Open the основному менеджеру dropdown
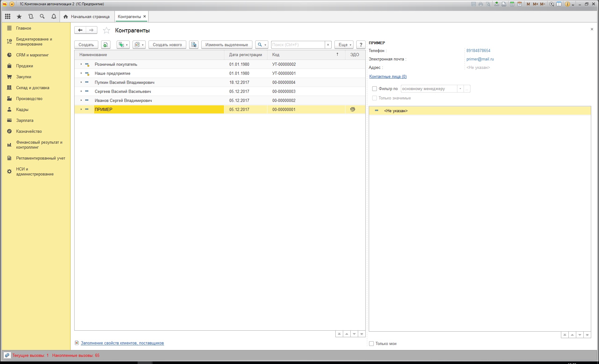Screen dimensions: 599x364 [x=460, y=89]
